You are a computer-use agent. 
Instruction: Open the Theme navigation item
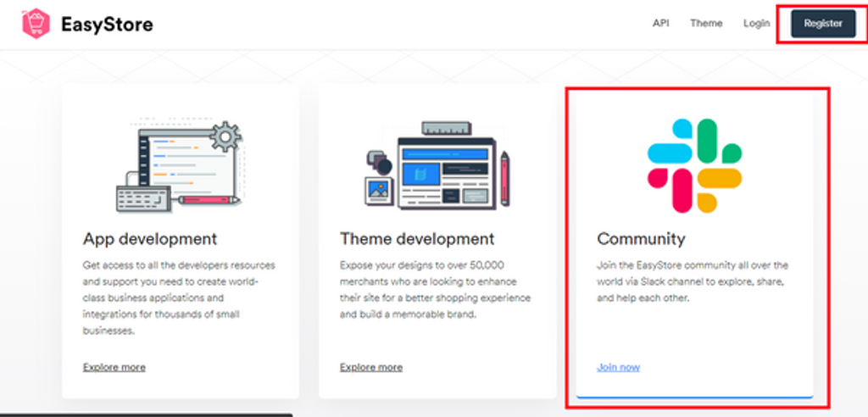click(x=705, y=24)
